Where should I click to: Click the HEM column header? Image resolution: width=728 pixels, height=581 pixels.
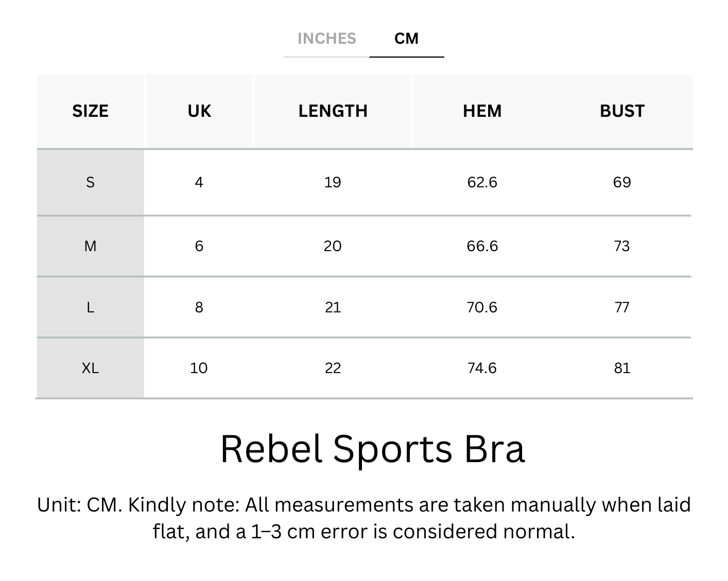[x=482, y=111]
